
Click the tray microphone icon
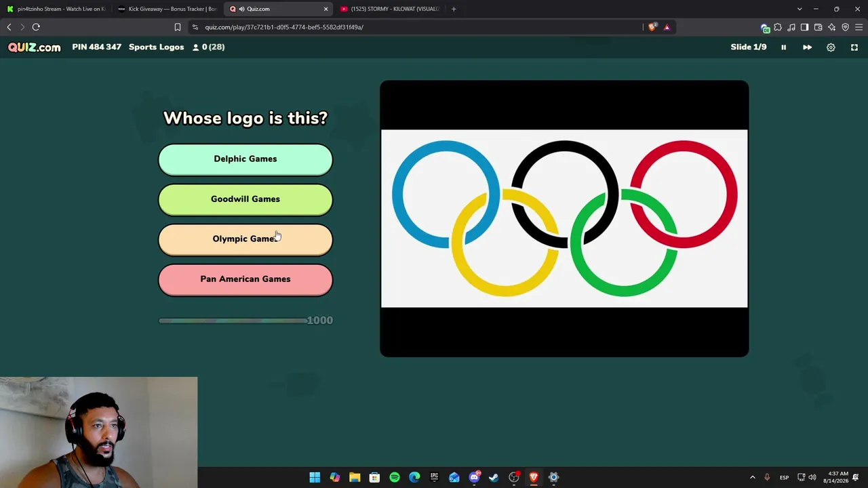767,477
